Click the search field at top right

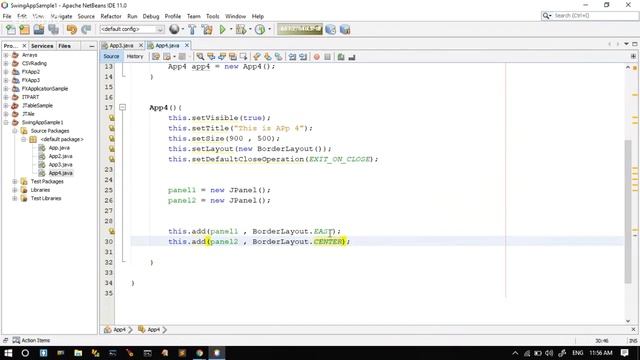[x=590, y=16]
